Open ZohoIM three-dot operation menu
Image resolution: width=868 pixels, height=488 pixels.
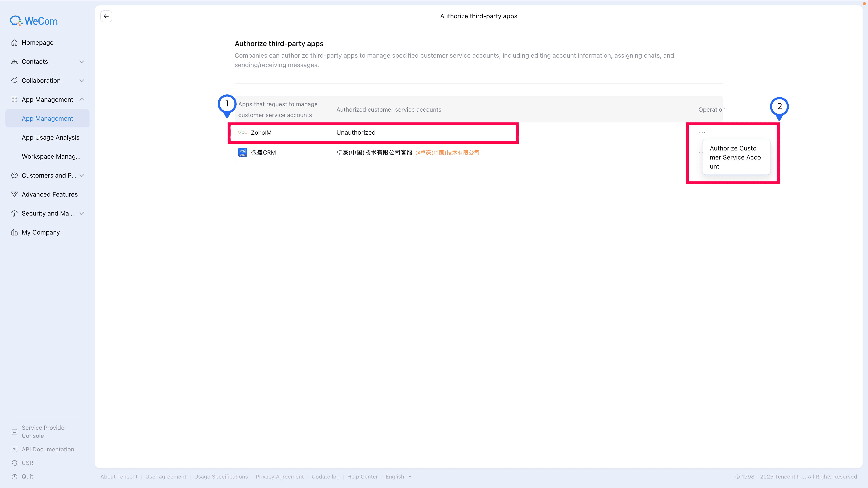pyautogui.click(x=702, y=132)
